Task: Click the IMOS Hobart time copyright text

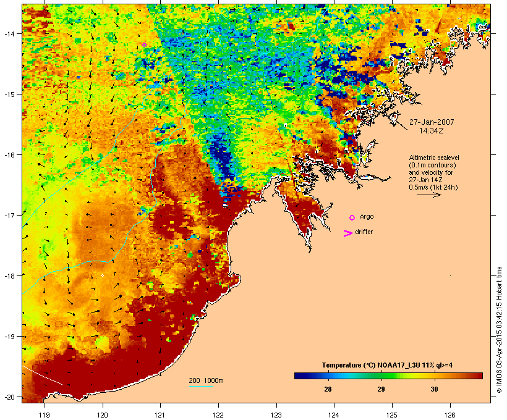Action: click(x=499, y=330)
